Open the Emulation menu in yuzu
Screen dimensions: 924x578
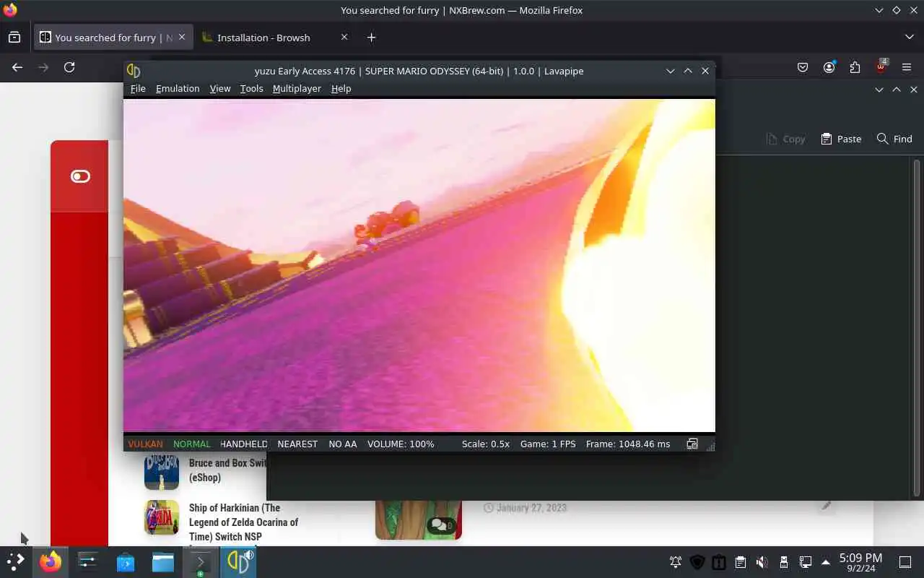178,88
